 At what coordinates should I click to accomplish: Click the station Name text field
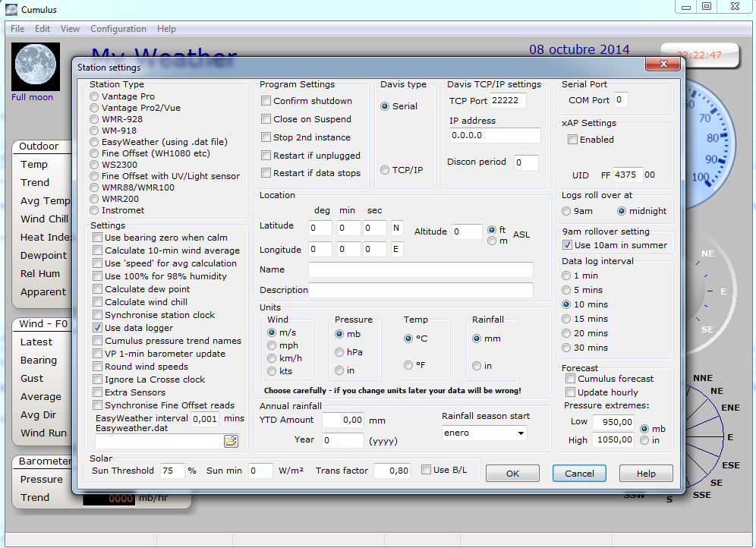(420, 269)
